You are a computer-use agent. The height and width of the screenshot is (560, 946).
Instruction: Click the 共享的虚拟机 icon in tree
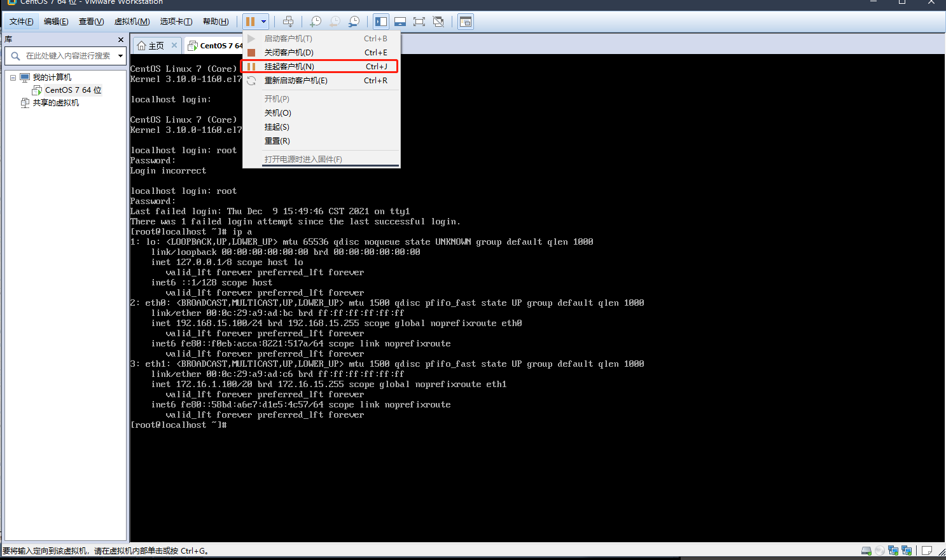pos(25,103)
